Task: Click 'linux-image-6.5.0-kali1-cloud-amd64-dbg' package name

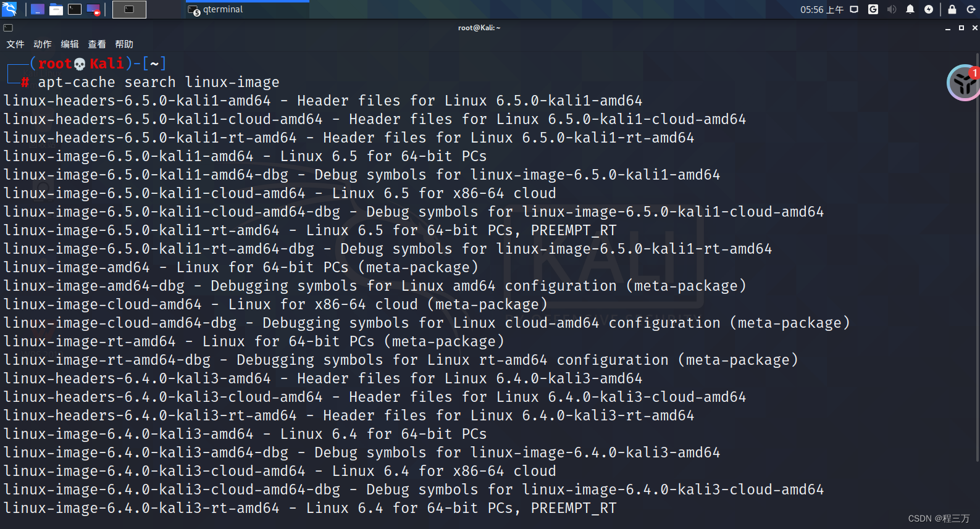Action: (x=172, y=212)
